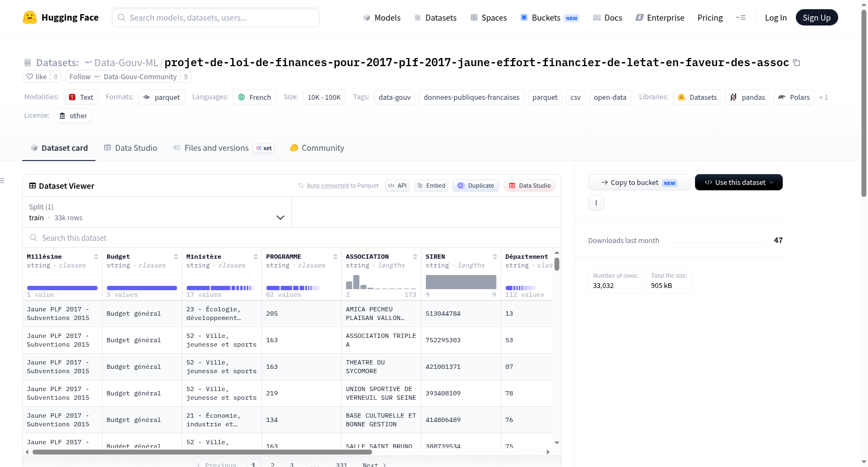Screen dimensions: 868x467
Task: Open Data Studio from viewer header
Action: [529, 185]
